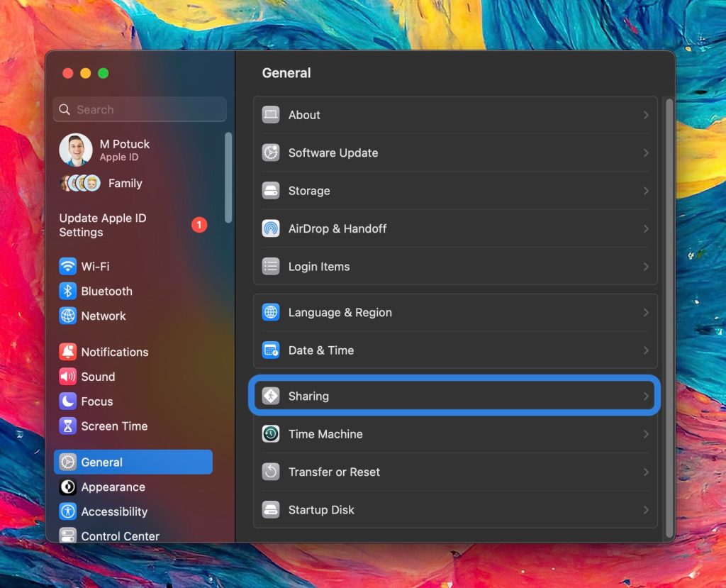This screenshot has width=726, height=588.
Task: Open the Software Update settings
Action: click(x=454, y=152)
